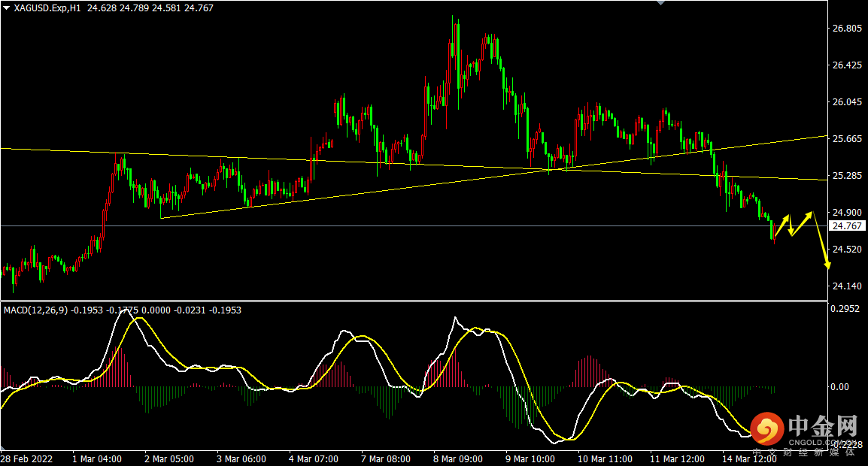868x466 pixels.
Task: Click the 中金网 orange swirl logo
Action: click(766, 429)
